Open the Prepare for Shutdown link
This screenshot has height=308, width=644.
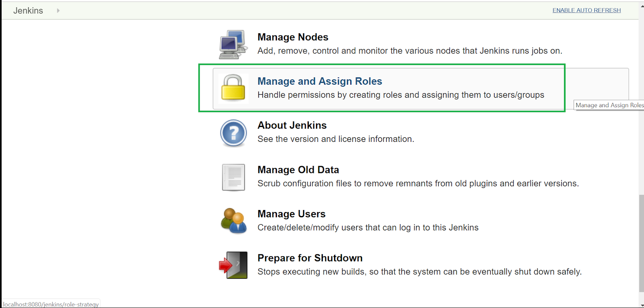(310, 258)
